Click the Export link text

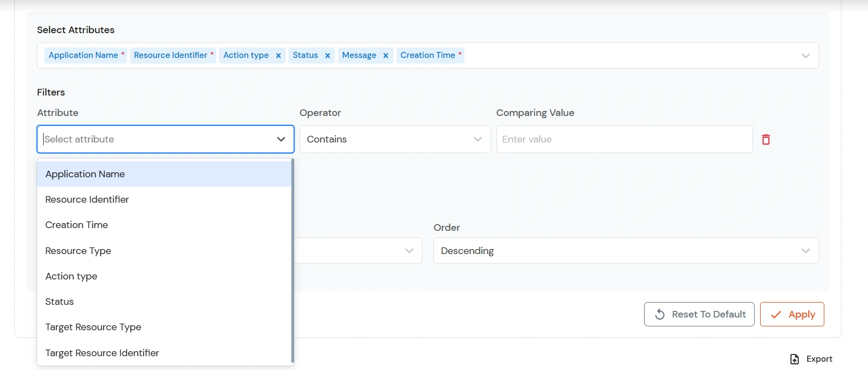coord(819,359)
